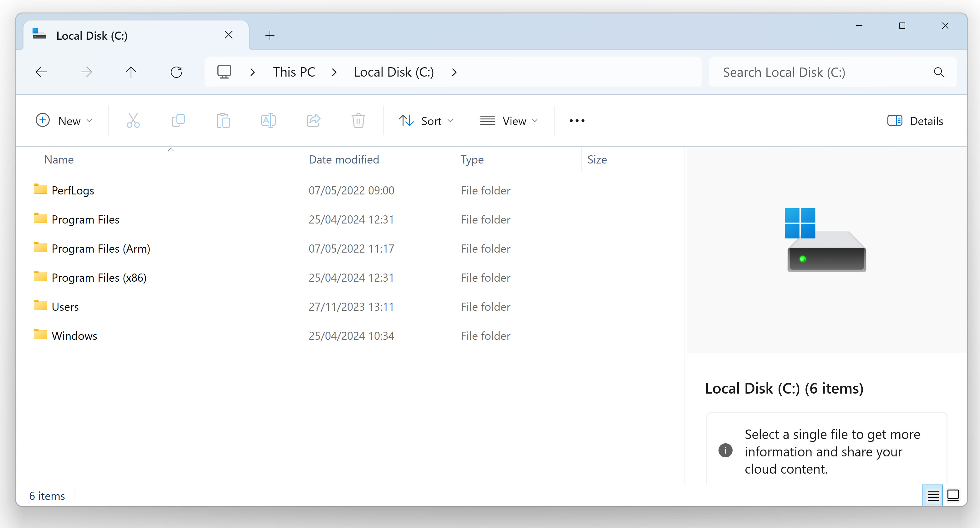The image size is (980, 528).
Task: Switch to large thumbnails view in status bar
Action: click(952, 495)
